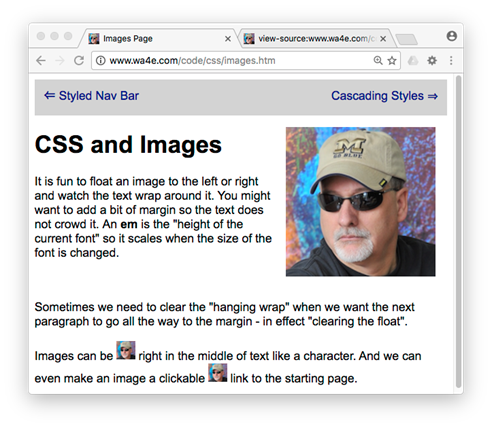Image resolution: width=492 pixels, height=428 pixels.
Task: Click the vertical page scrollbar
Action: (x=458, y=231)
